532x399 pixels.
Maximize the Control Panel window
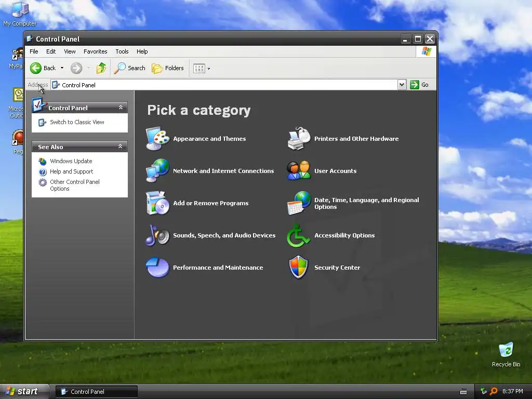coord(418,39)
